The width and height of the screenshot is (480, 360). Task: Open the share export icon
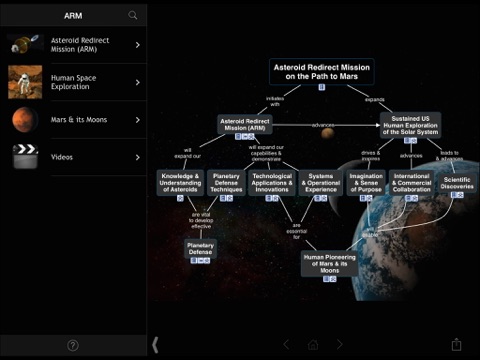456,344
